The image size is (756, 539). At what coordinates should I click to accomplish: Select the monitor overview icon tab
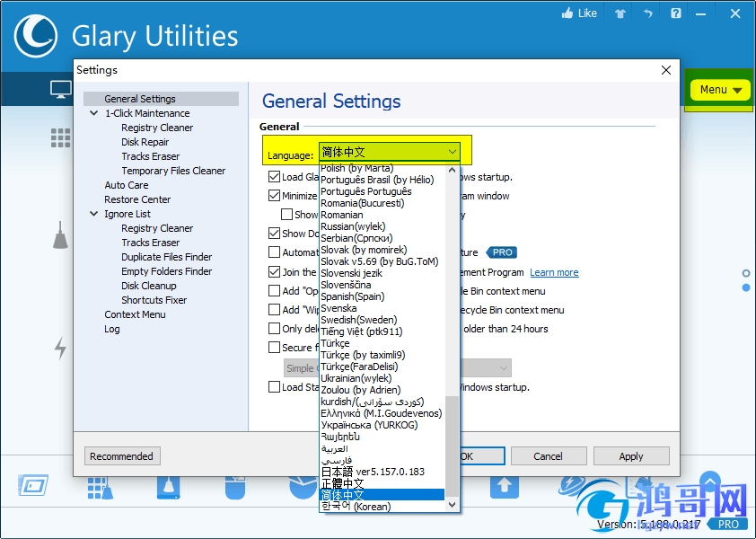[61, 89]
